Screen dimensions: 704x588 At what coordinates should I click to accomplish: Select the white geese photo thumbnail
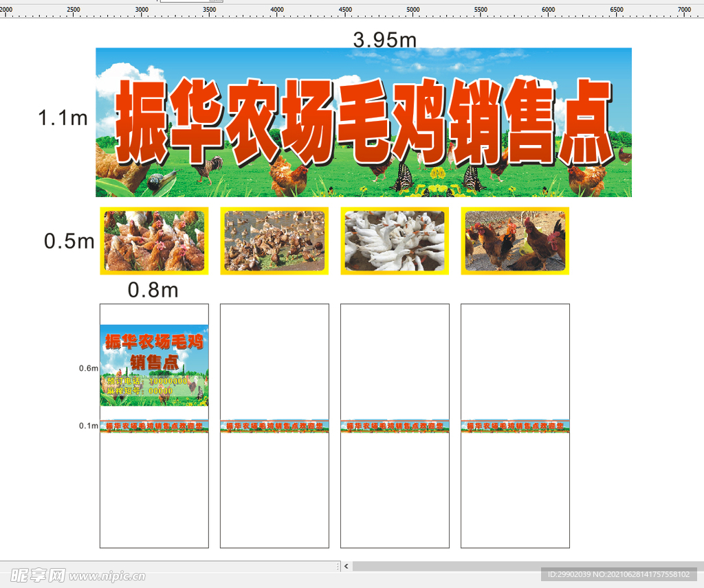[x=395, y=241]
